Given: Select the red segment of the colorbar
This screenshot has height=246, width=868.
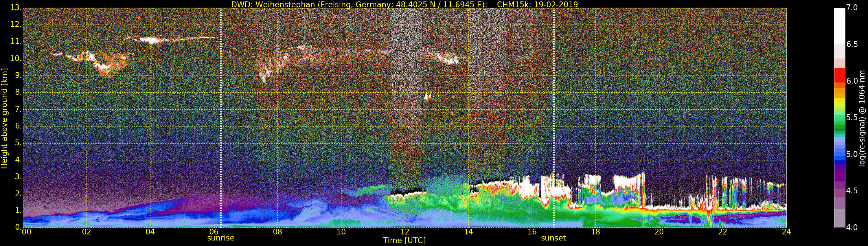Looking at the screenshot, I should 839,75.
